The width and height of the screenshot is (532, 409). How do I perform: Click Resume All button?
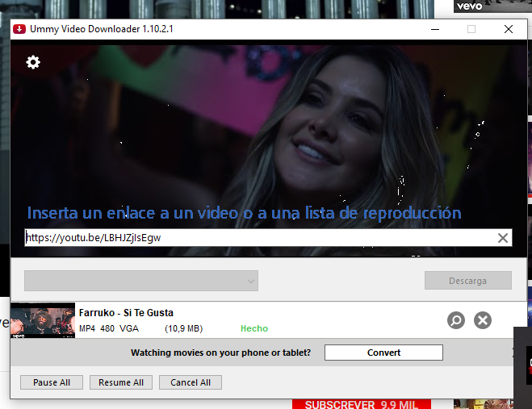coord(121,382)
